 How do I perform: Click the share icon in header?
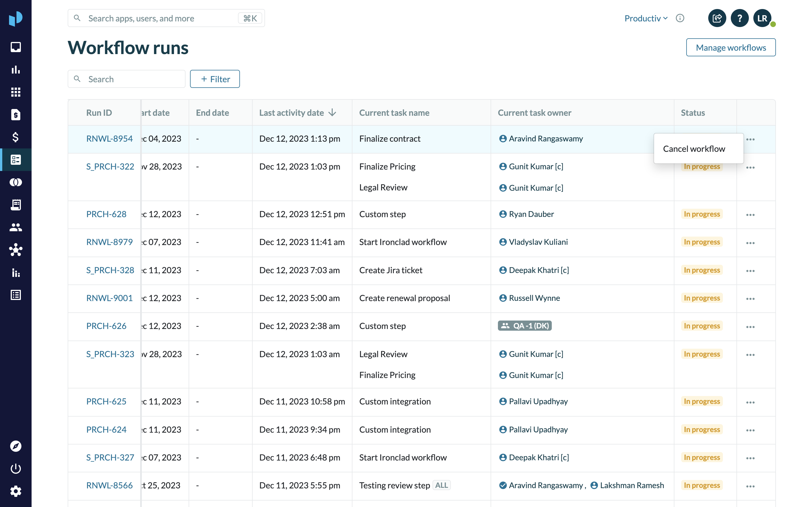pyautogui.click(x=717, y=18)
